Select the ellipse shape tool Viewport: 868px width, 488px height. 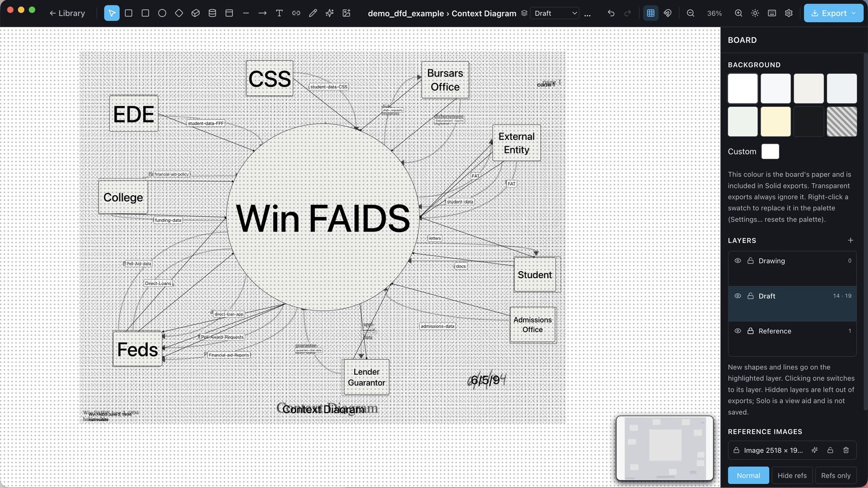tap(162, 13)
